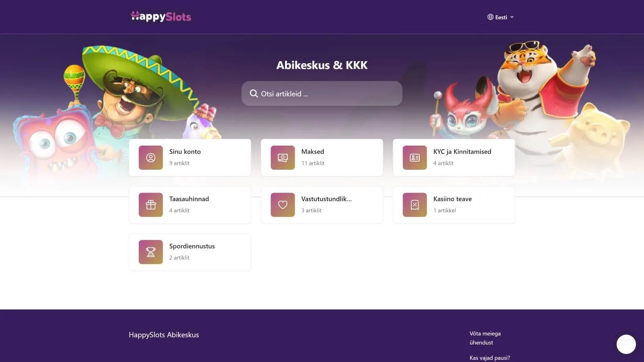The image size is (644, 362).
Task: Click the Taasauhinnad gift box icon
Action: pyautogui.click(x=151, y=205)
